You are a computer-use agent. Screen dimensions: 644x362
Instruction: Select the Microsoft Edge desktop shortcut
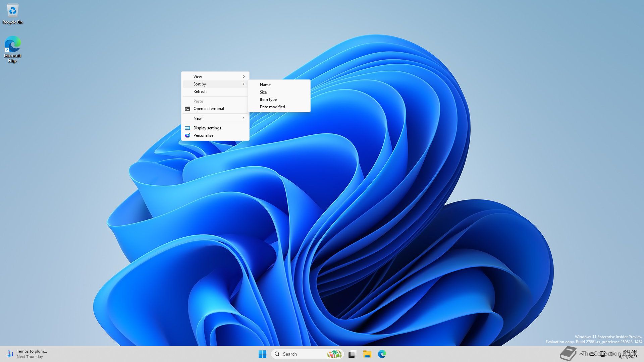tap(13, 49)
